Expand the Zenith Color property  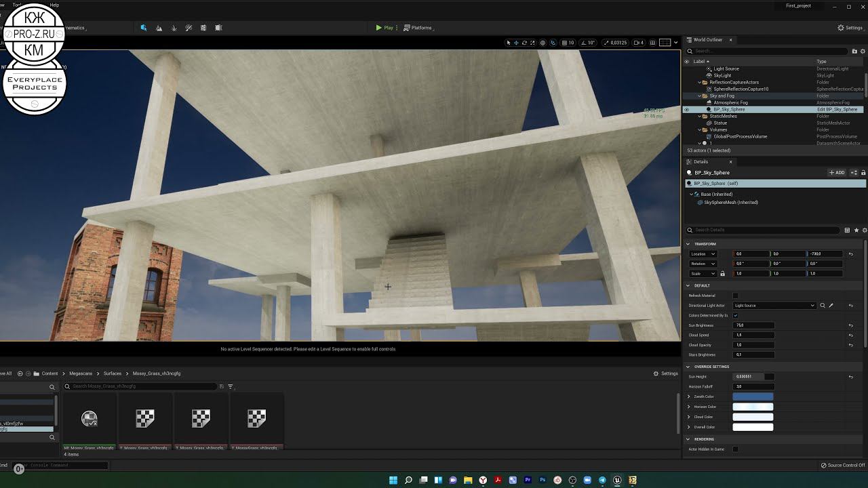tap(689, 396)
